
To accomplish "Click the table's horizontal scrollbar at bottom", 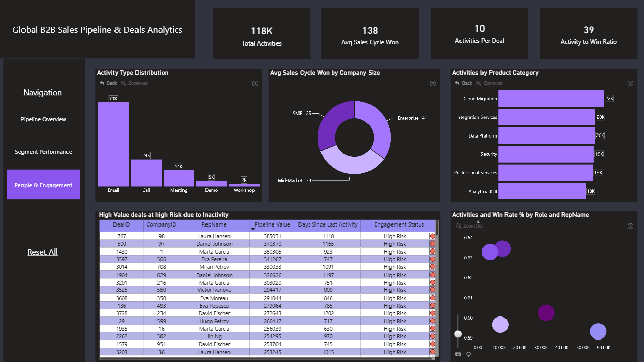I will pos(268,358).
